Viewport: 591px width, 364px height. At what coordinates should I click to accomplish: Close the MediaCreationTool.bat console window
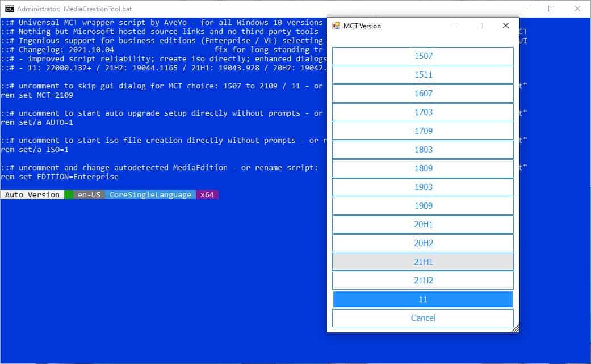pos(577,9)
